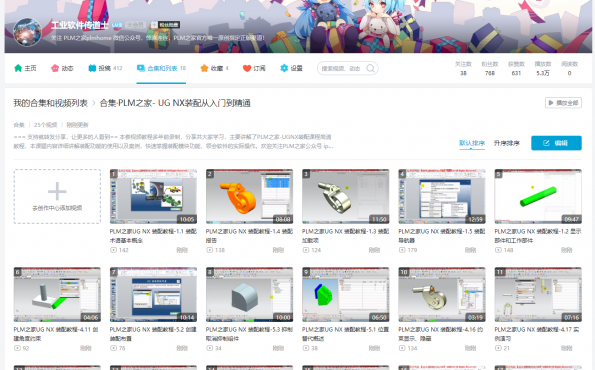Viewport: 595px width, 370px height.
Task: Select the 合集和列表 tab
Action: pos(161,68)
